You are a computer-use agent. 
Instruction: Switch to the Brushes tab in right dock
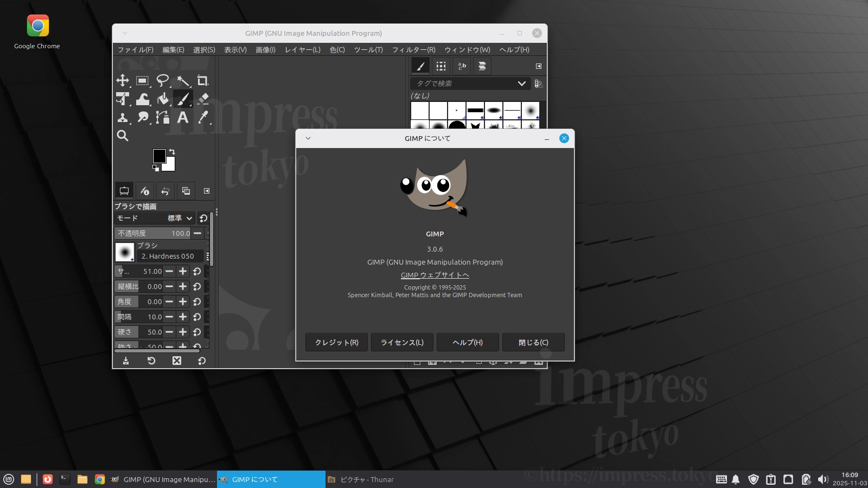coord(420,66)
